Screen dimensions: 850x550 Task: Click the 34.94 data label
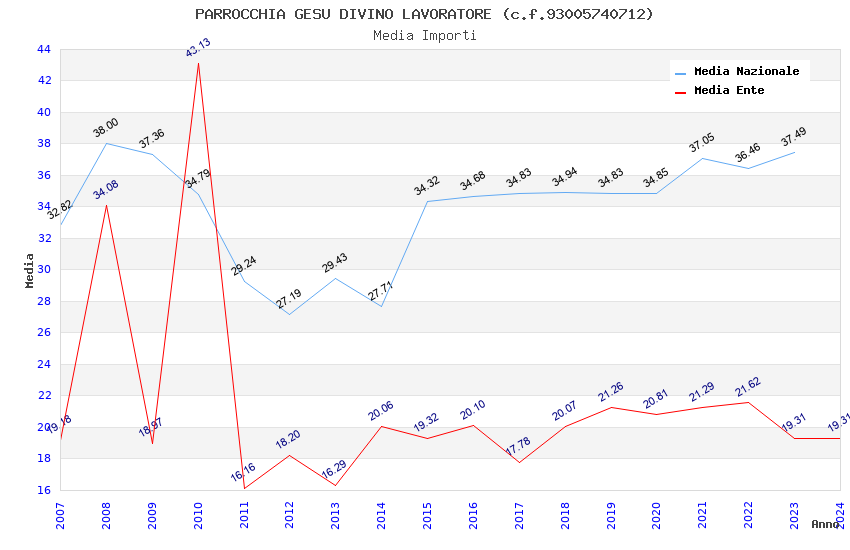click(x=564, y=177)
